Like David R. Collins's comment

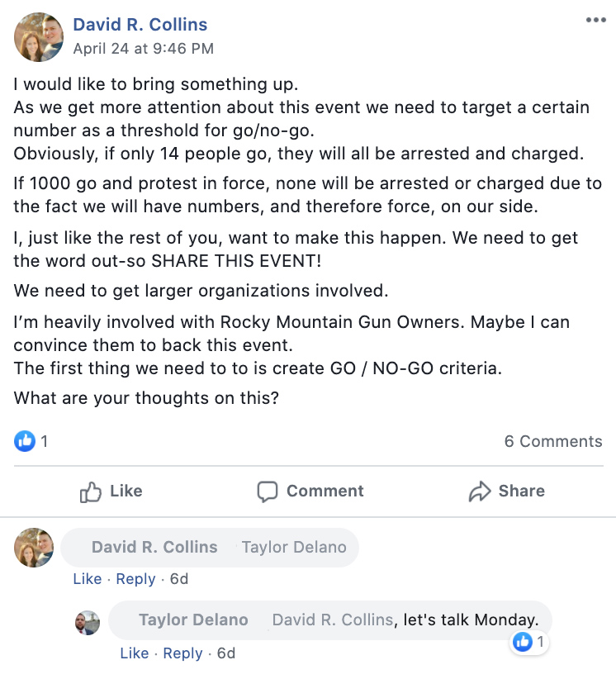click(88, 579)
